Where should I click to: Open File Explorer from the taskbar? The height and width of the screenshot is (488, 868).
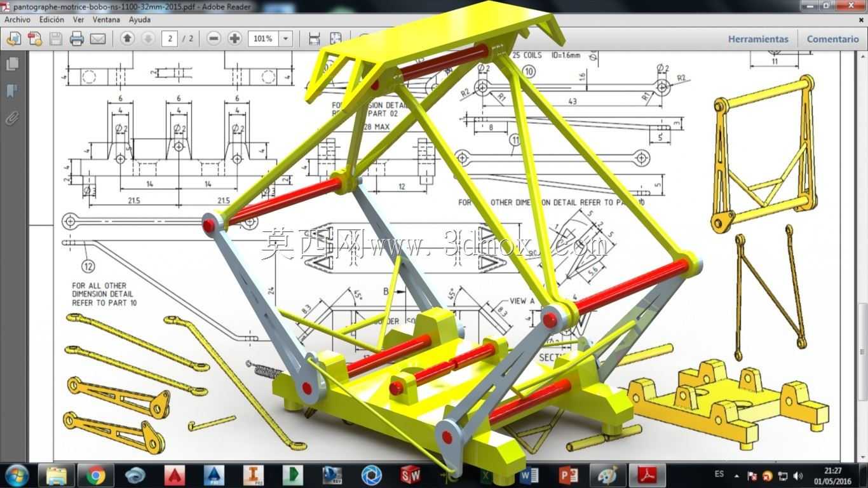pos(57,475)
